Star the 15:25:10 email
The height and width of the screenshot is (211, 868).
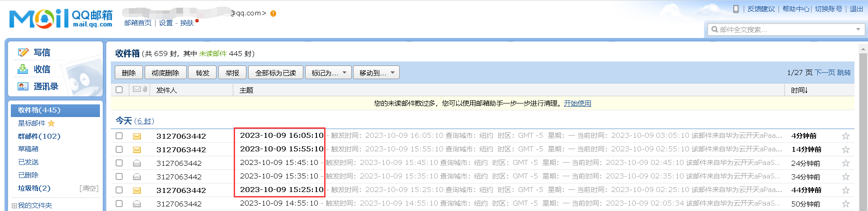[x=845, y=190]
